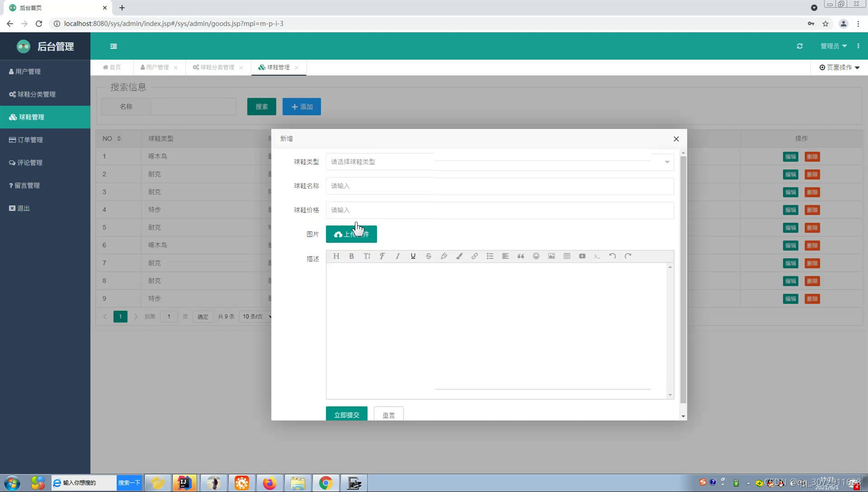Screen dimensions: 868x492
Task: Insert a code block in editor
Action: click(597, 256)
